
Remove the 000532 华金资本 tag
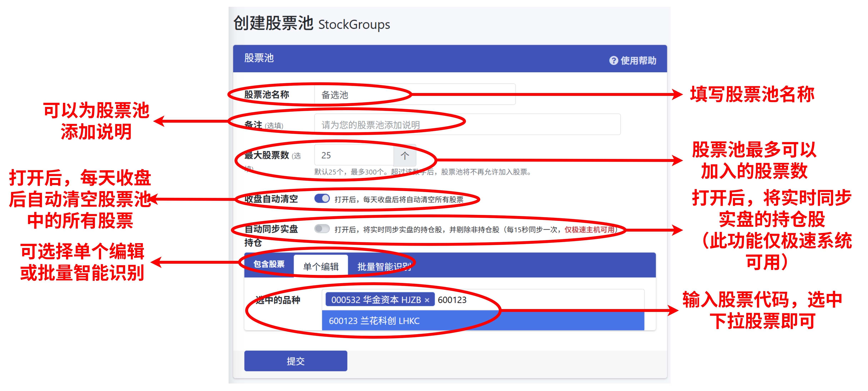[427, 300]
